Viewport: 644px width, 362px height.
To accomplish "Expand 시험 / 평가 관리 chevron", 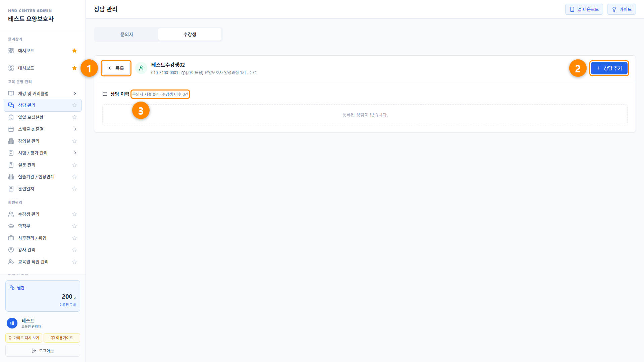I will coord(75,153).
